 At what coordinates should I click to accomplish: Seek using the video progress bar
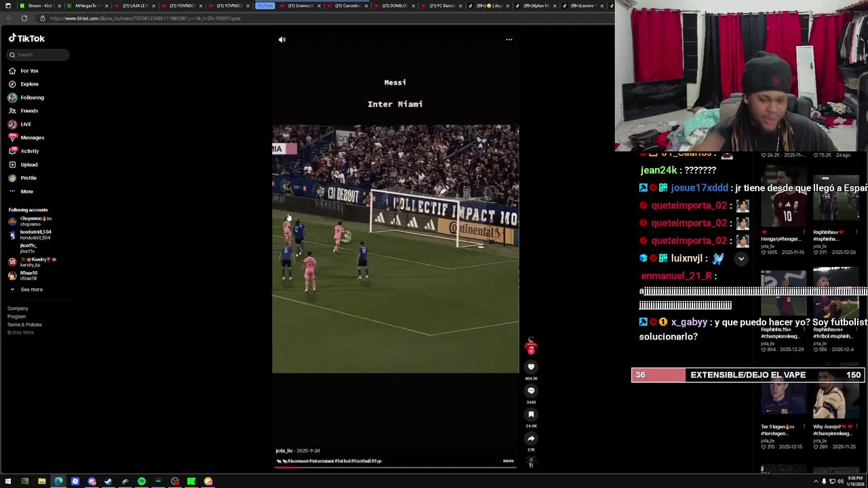coord(395,467)
